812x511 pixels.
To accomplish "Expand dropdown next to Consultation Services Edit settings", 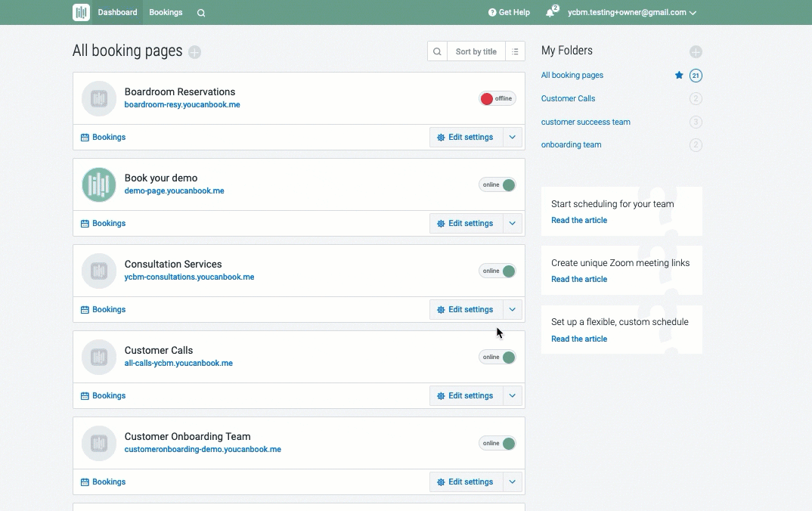I will (x=512, y=310).
